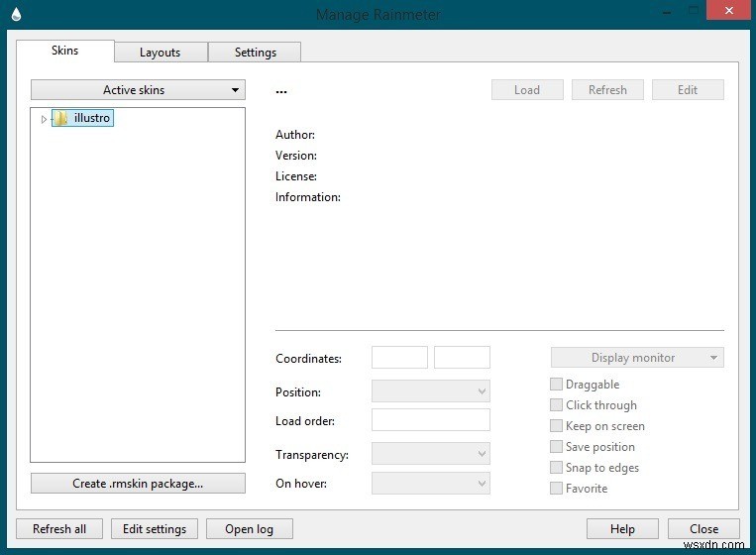
Task: Open the On hover combo box
Action: (431, 484)
